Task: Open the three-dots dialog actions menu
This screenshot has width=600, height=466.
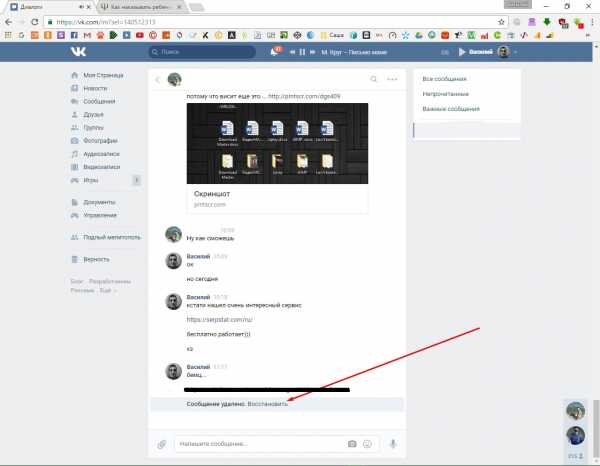Action: coord(393,78)
